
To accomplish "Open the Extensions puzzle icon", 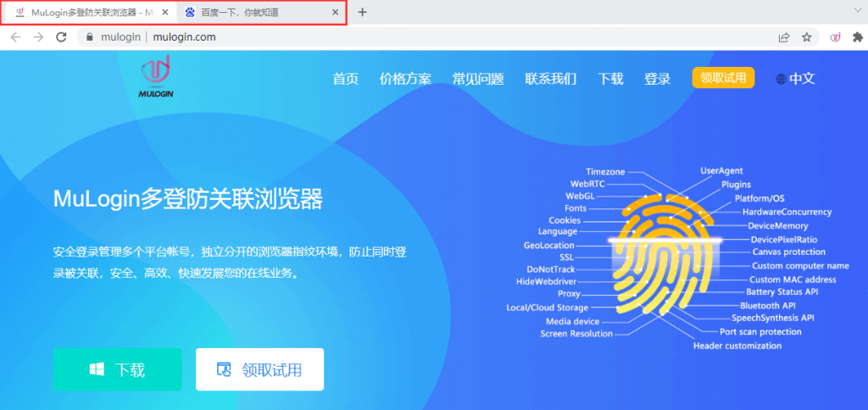I will [858, 37].
